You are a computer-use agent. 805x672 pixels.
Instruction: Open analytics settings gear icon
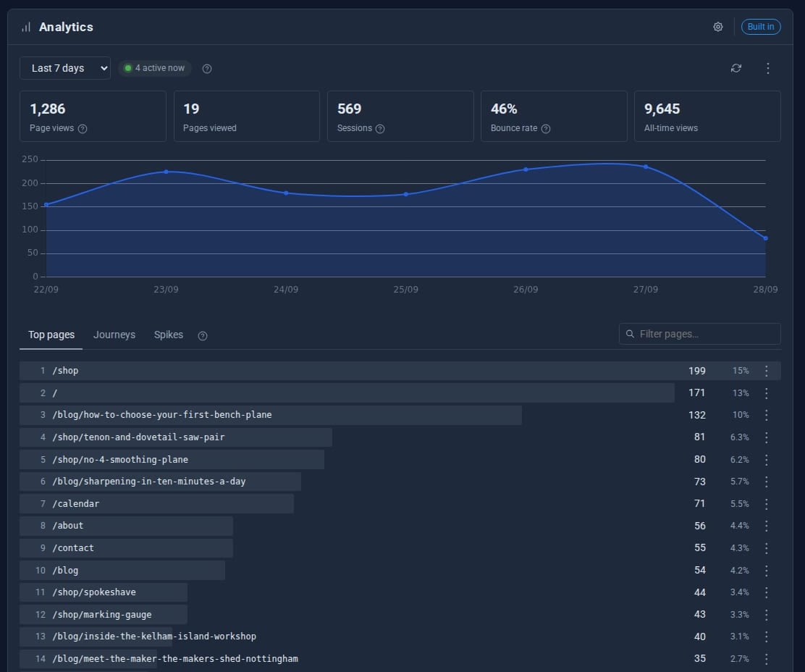[717, 27]
